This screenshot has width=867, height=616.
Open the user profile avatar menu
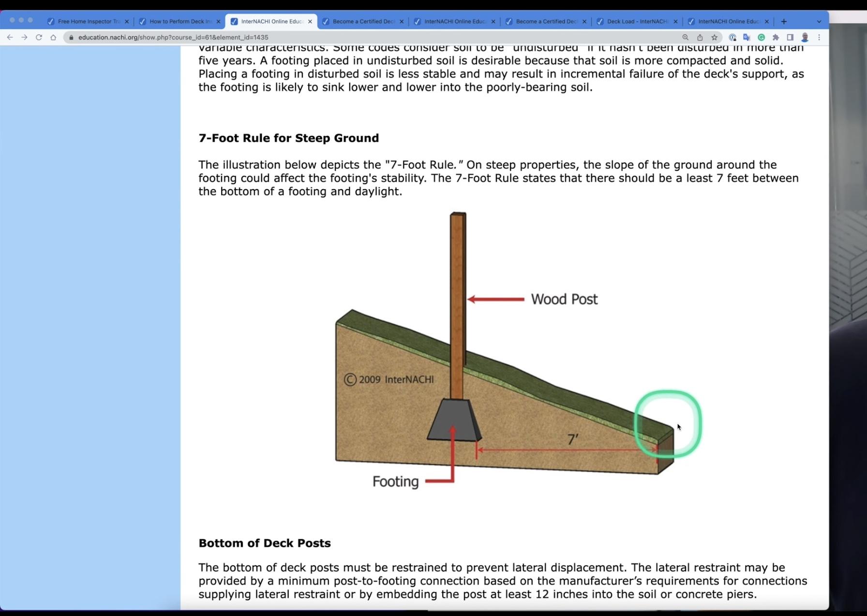(x=805, y=37)
